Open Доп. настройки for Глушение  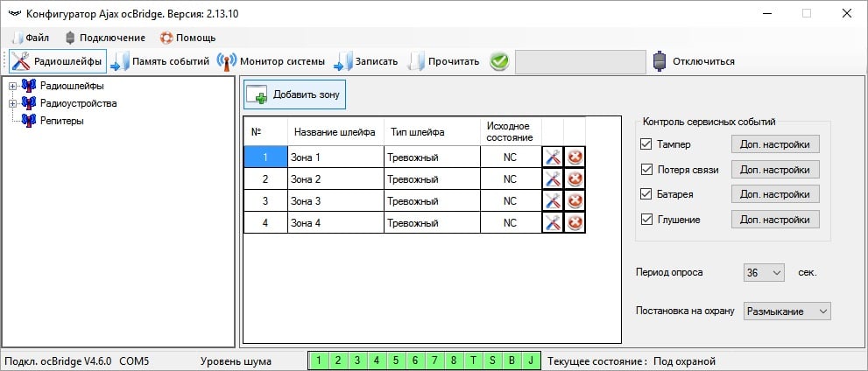[775, 220]
